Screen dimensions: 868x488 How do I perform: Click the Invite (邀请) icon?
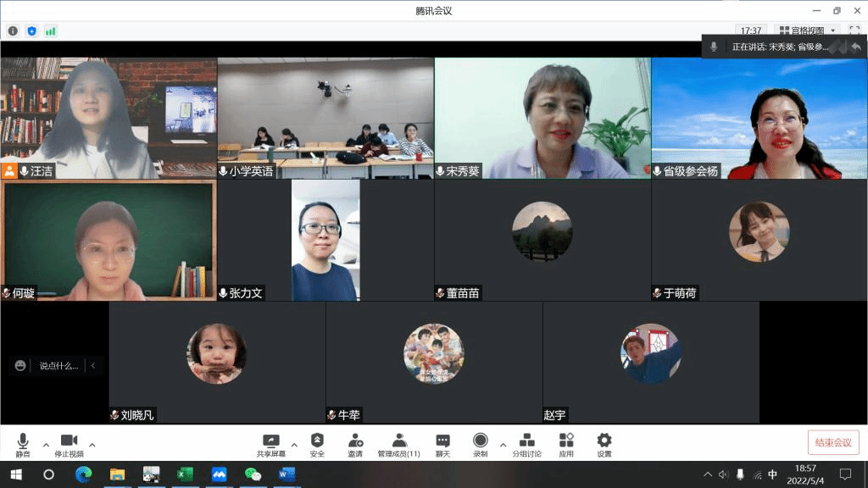click(x=356, y=441)
